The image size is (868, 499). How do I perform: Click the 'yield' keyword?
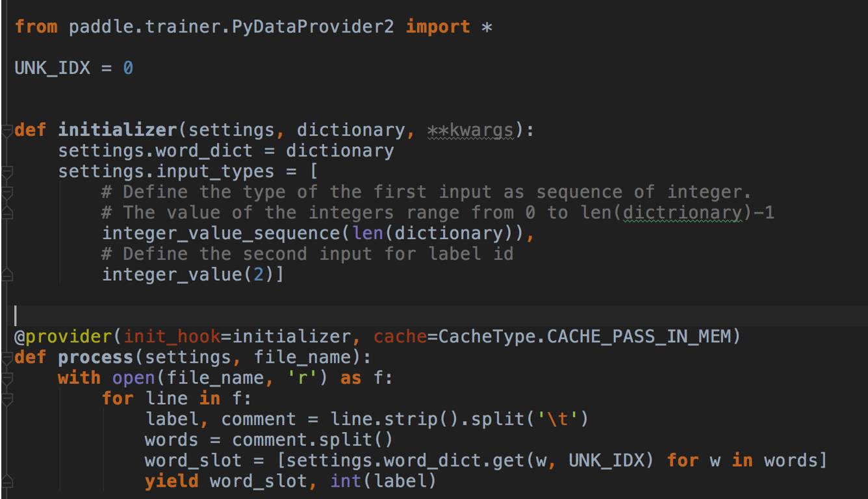(x=172, y=481)
